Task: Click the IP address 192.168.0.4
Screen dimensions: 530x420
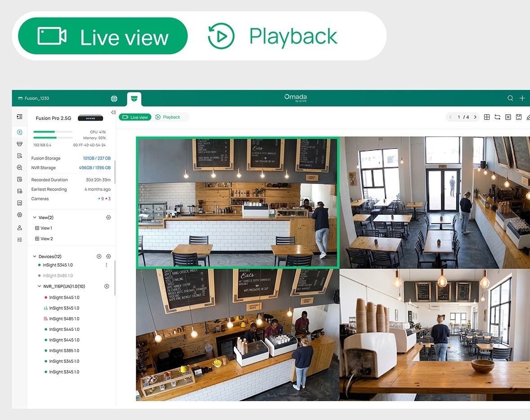Action: point(42,145)
